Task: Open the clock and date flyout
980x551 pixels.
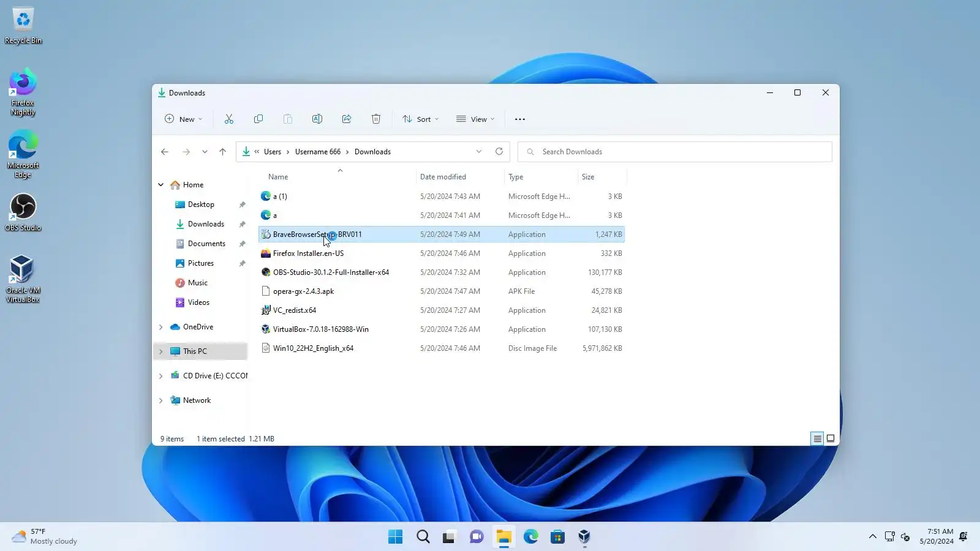Action: click(x=936, y=537)
